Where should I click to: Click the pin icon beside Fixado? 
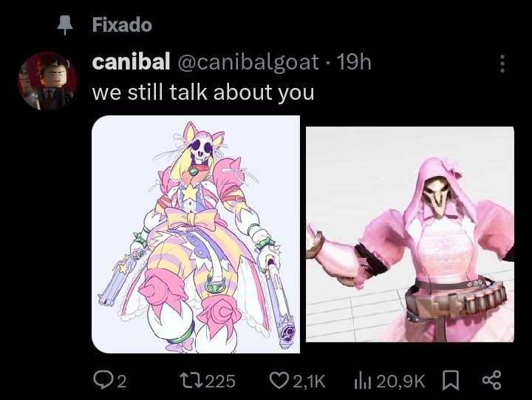[x=65, y=25]
